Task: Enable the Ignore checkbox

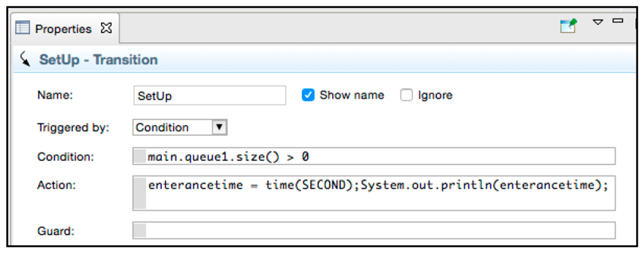Action: [x=406, y=95]
